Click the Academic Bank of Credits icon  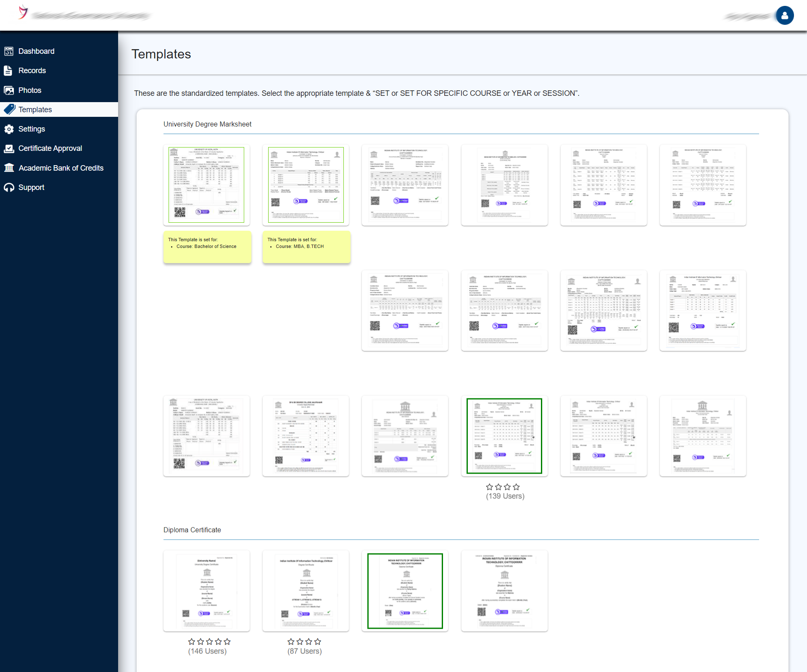(9, 168)
